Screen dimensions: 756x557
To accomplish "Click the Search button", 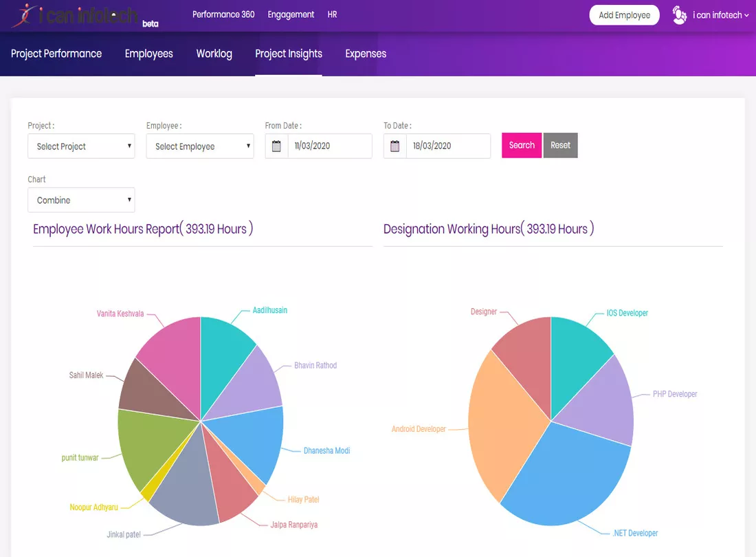I will click(522, 145).
